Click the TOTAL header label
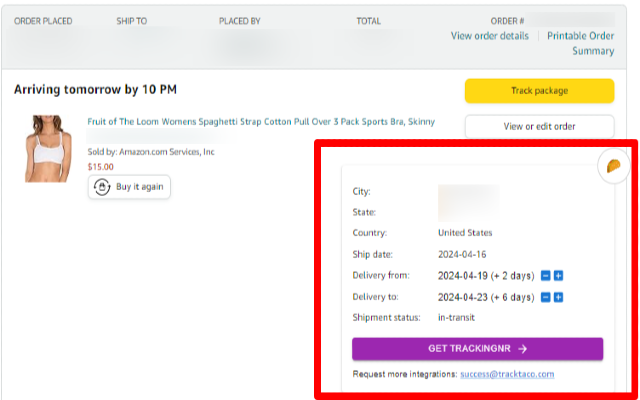Image resolution: width=640 pixels, height=400 pixels. click(x=369, y=21)
